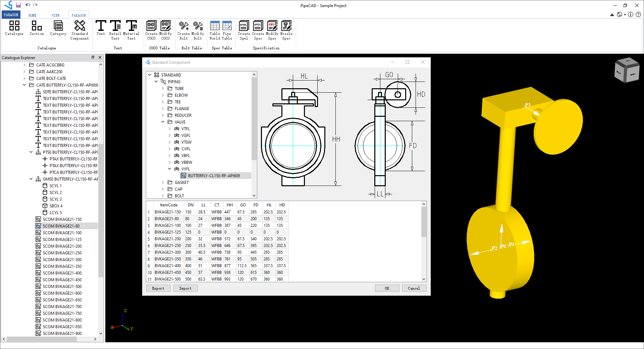644x349 pixels.
Task: Select the Create Spwl specification tool
Action: tap(244, 30)
